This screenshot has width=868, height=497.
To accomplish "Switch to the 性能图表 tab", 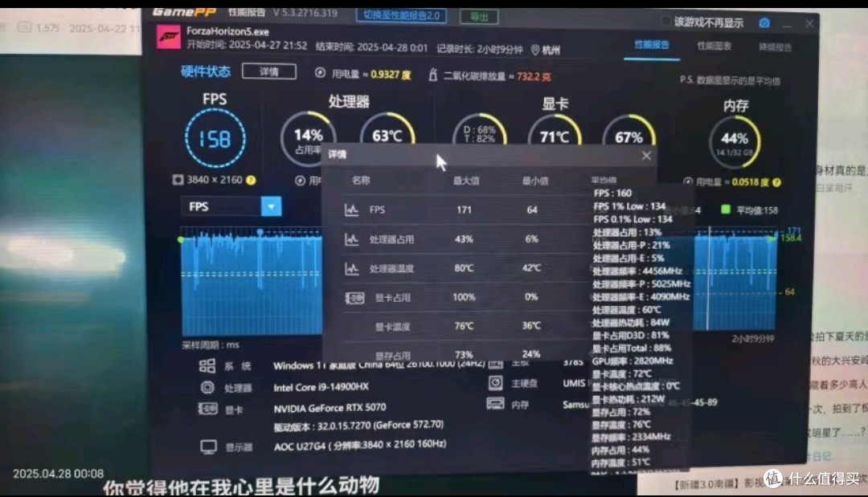I will 714,46.
